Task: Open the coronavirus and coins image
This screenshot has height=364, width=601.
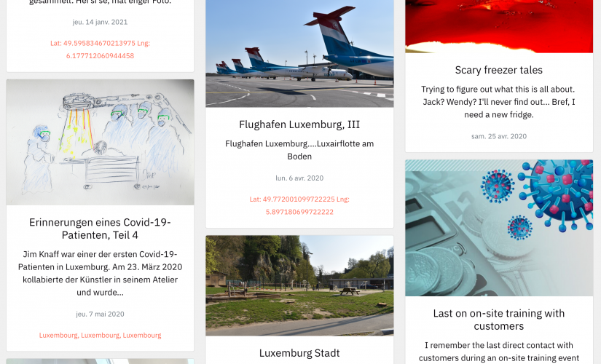Action: (499, 228)
